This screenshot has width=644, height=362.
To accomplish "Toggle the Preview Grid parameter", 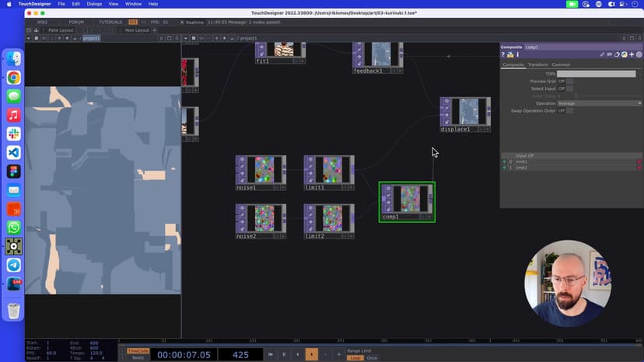I will pos(569,81).
